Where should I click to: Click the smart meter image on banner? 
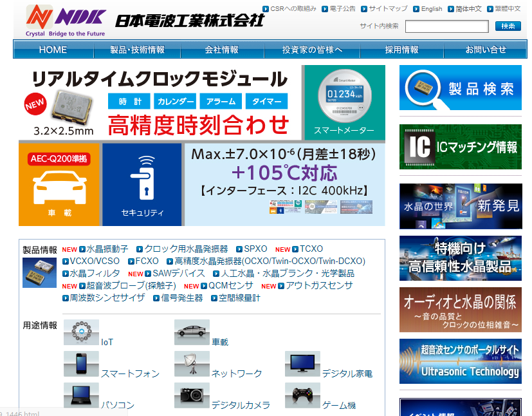tap(345, 96)
